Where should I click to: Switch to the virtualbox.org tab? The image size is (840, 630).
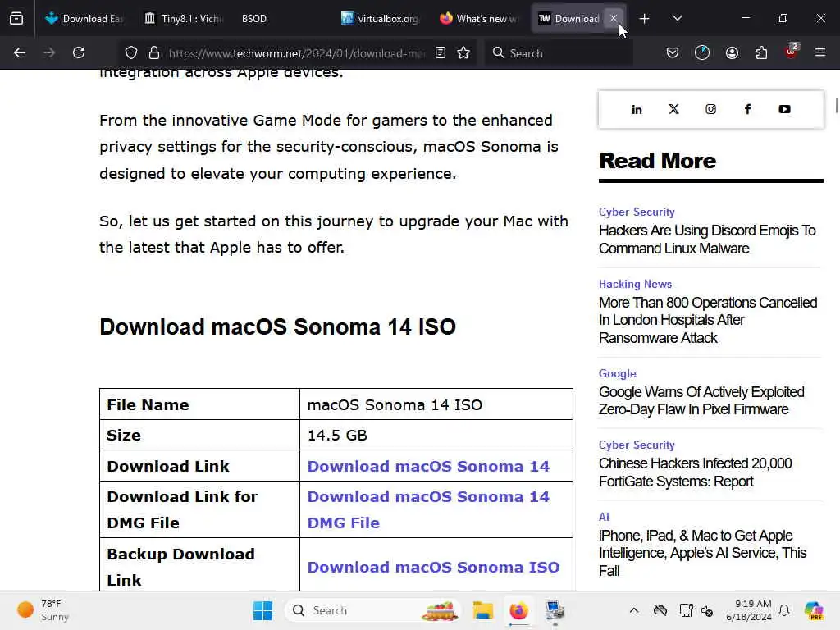pyautogui.click(x=380, y=19)
